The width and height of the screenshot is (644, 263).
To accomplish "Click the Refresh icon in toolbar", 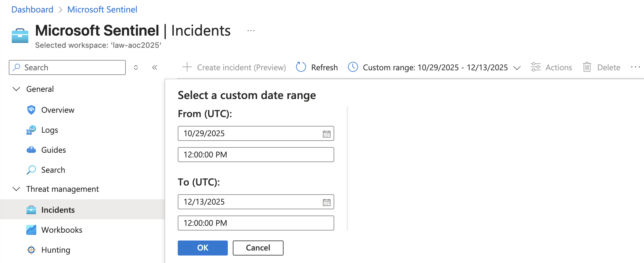I will 301,67.
